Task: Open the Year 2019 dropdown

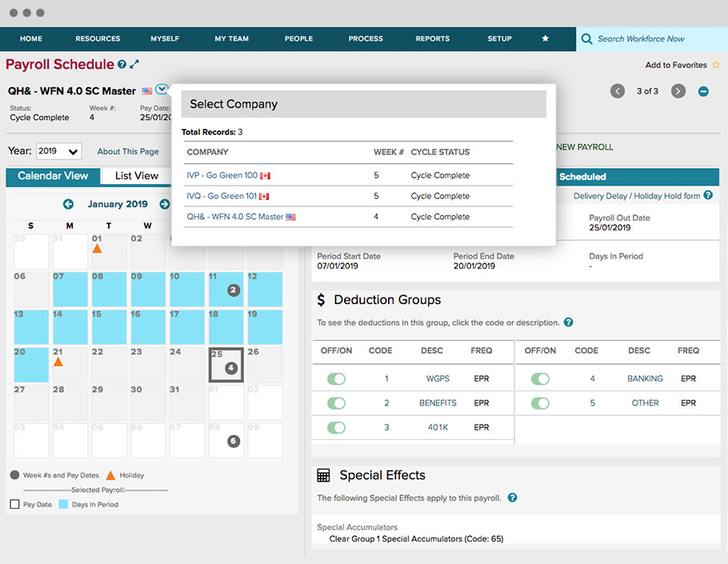Action: point(58,151)
